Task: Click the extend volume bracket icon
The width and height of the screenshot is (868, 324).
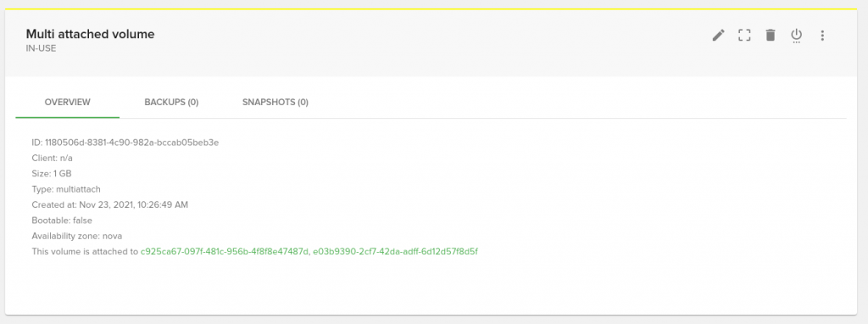Action: tap(744, 36)
